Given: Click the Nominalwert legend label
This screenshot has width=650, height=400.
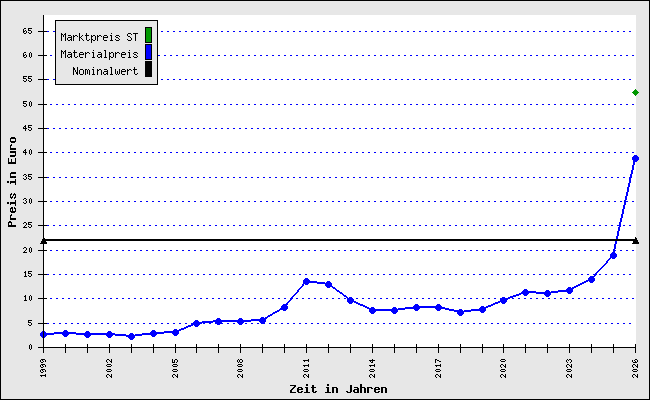Looking at the screenshot, I should [105, 70].
